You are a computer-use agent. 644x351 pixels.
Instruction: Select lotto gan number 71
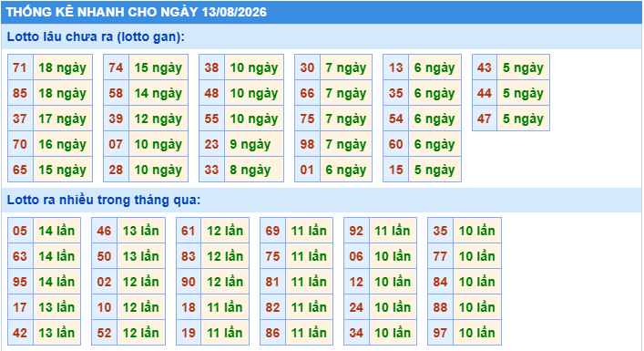[20, 67]
